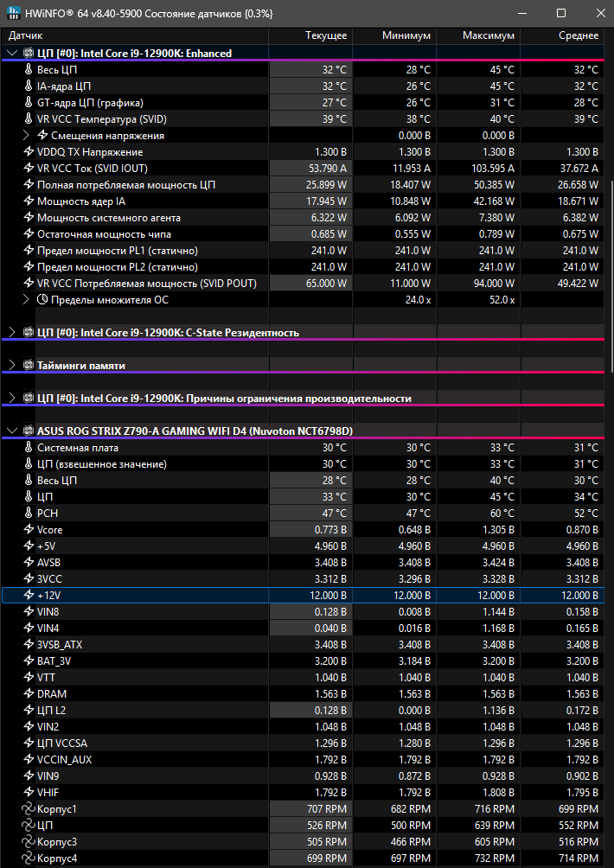614x868 pixels.
Task: Click lightning icon of Мощность системного агента
Action: point(29,218)
